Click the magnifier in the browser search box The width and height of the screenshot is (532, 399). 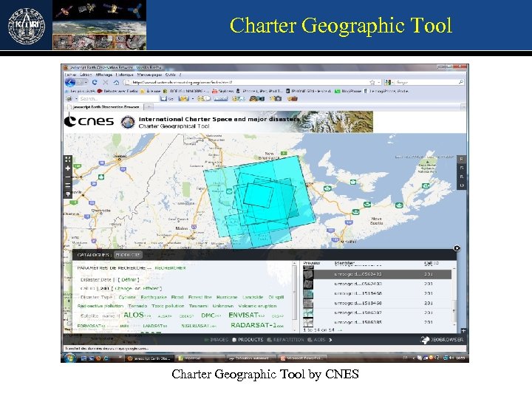coord(460,82)
